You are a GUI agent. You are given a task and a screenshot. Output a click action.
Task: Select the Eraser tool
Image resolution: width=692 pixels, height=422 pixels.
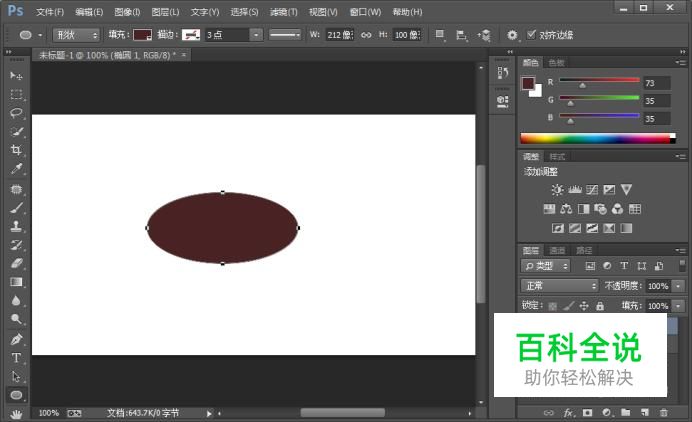coord(16,264)
